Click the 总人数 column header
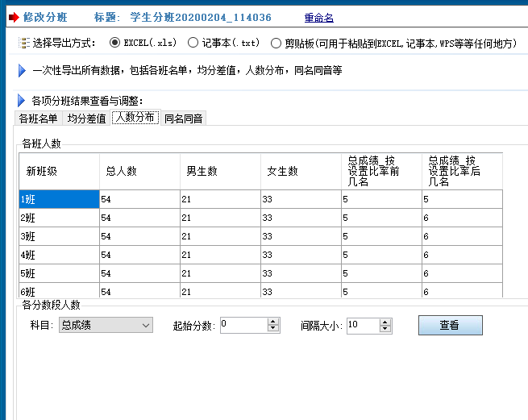The image size is (528, 420). pos(139,172)
